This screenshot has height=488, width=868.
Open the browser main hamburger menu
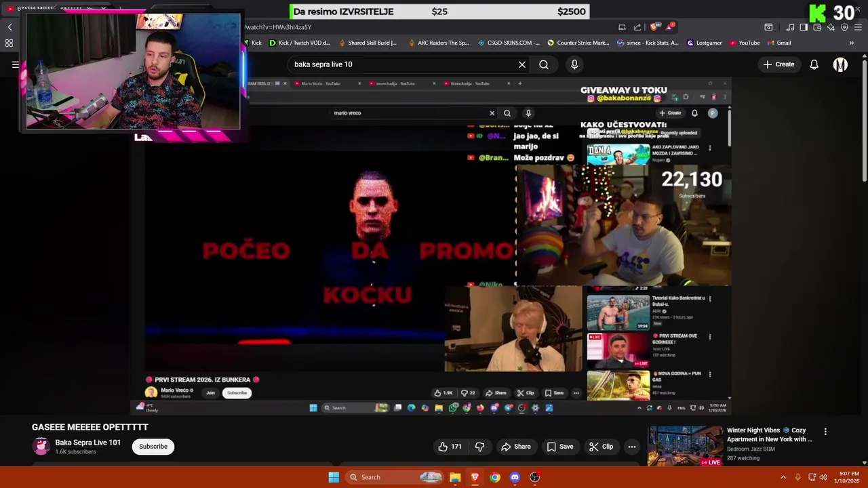pyautogui.click(x=858, y=27)
